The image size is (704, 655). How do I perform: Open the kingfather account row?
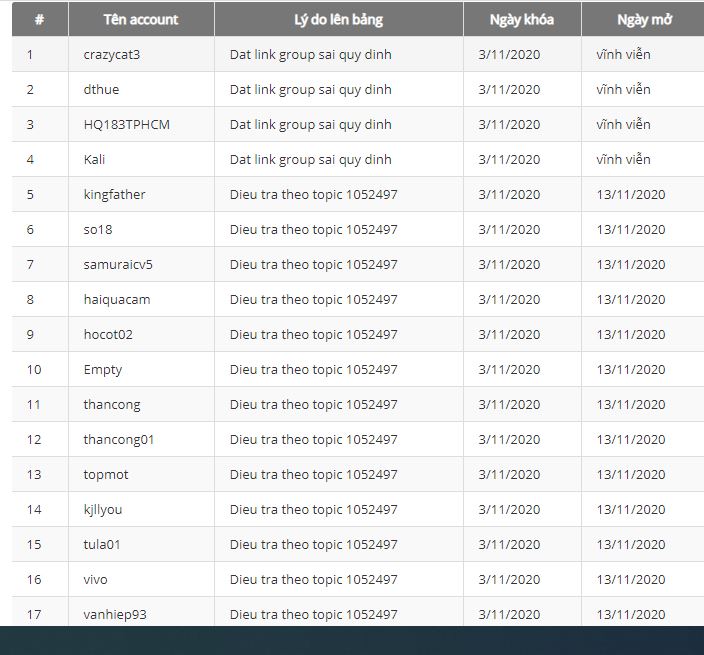(x=114, y=194)
